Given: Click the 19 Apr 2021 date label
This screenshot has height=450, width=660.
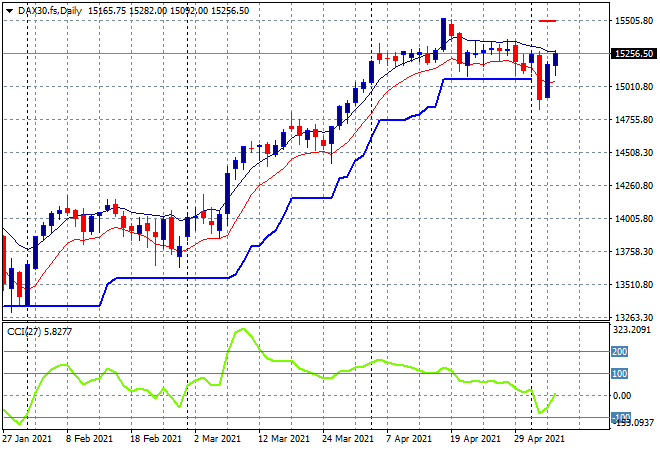Looking at the screenshot, I should coord(476,439).
